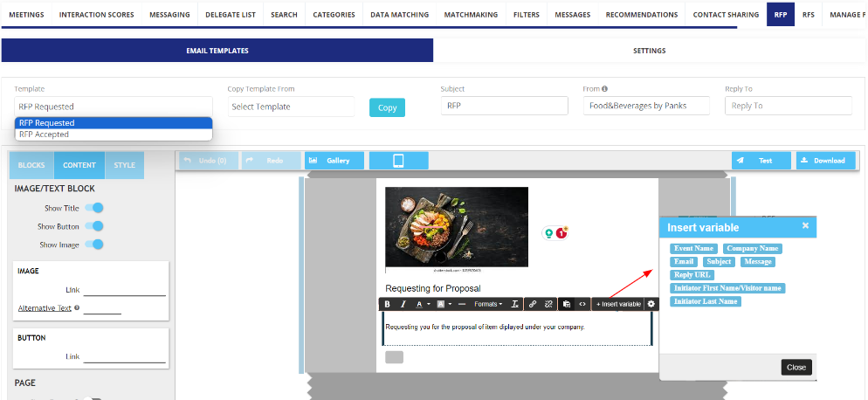
Task: Click the Alternative Text input field
Action: (x=102, y=308)
